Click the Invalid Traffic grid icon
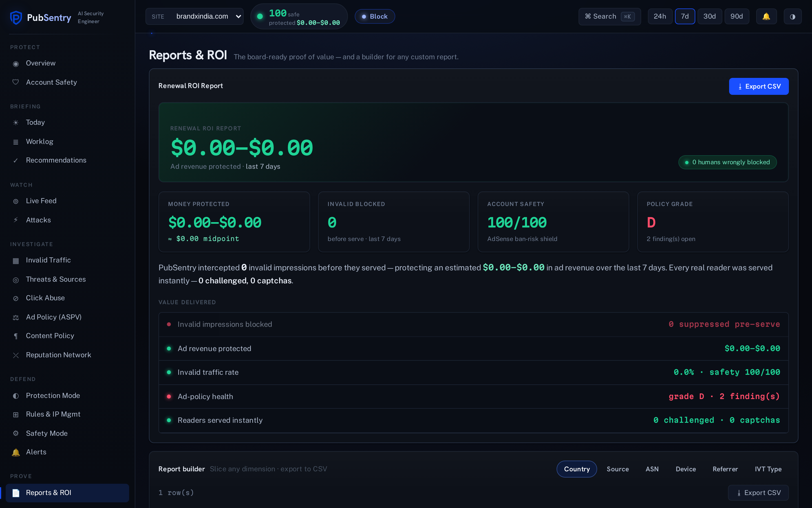 coord(16,261)
